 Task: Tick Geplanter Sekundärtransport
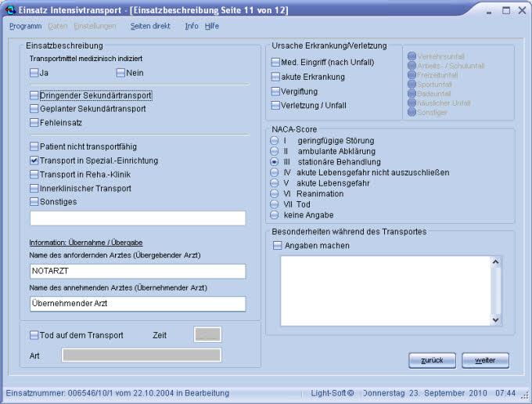coord(34,109)
